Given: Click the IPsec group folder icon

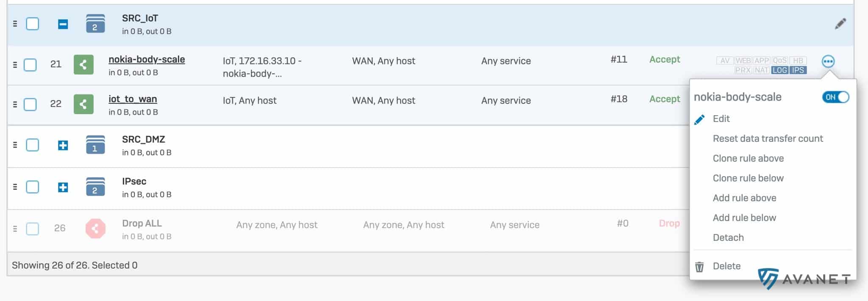Looking at the screenshot, I should pyautogui.click(x=95, y=187).
